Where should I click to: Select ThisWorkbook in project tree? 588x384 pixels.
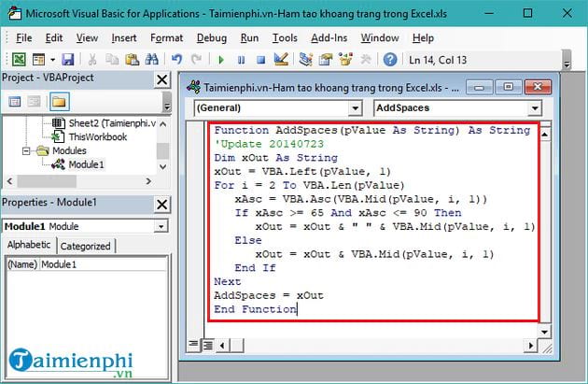click(x=97, y=137)
